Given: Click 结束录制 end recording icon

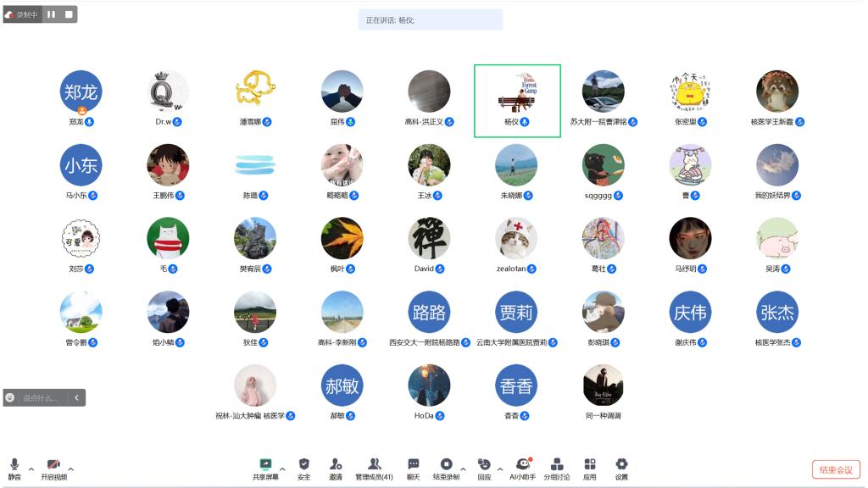Looking at the screenshot, I should [446, 469].
